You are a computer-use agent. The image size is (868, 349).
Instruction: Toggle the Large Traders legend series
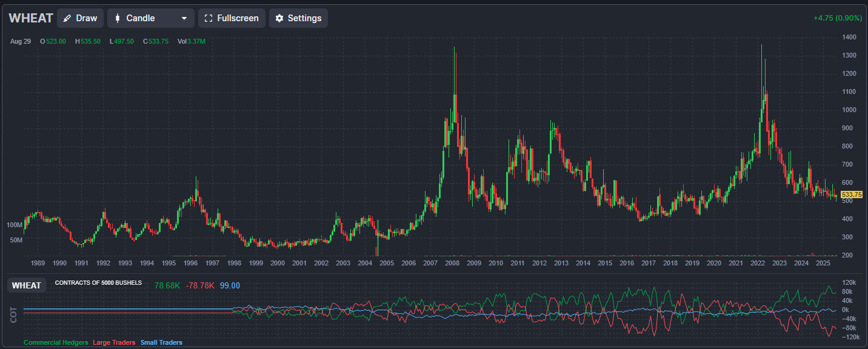pyautogui.click(x=114, y=342)
